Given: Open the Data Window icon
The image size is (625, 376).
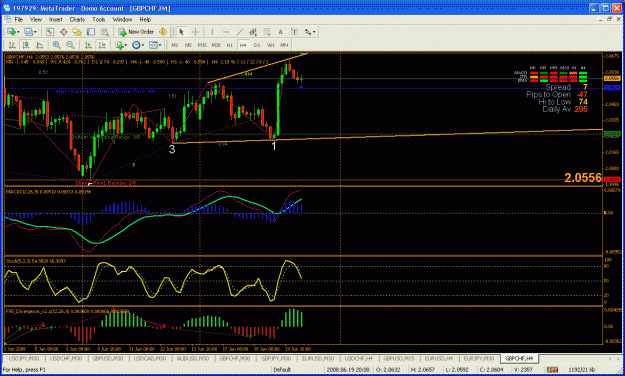Looking at the screenshot, I should [63, 32].
